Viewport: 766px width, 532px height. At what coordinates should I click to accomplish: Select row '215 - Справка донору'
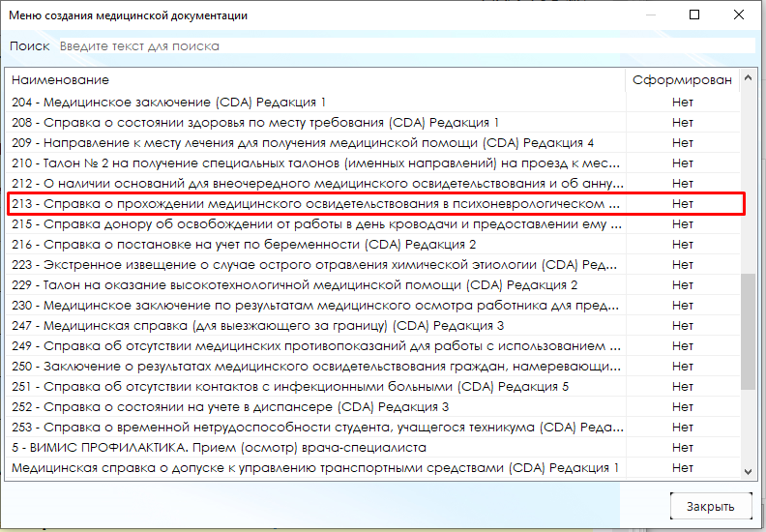coord(373,223)
